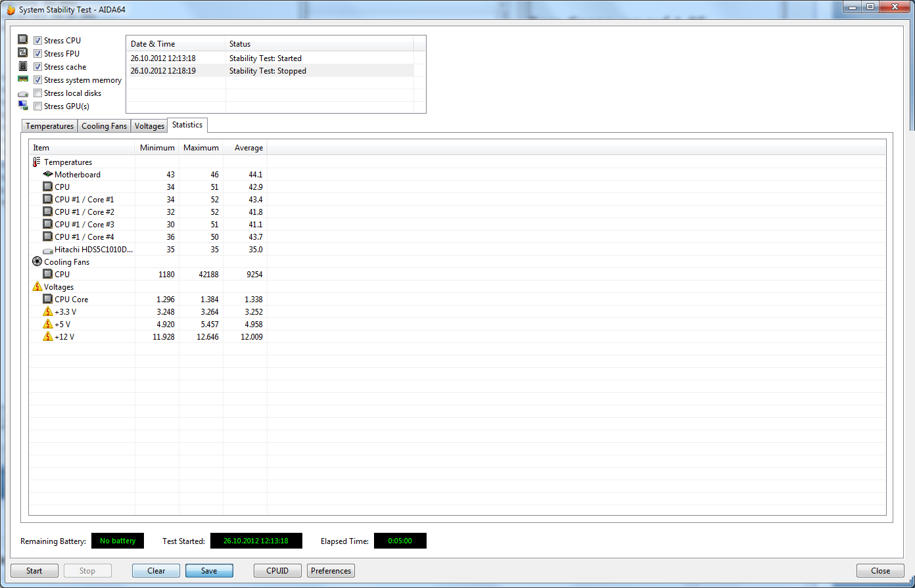The image size is (915, 588).
Task: Click the FPU icon beside Stress FPU
Action: [23, 53]
